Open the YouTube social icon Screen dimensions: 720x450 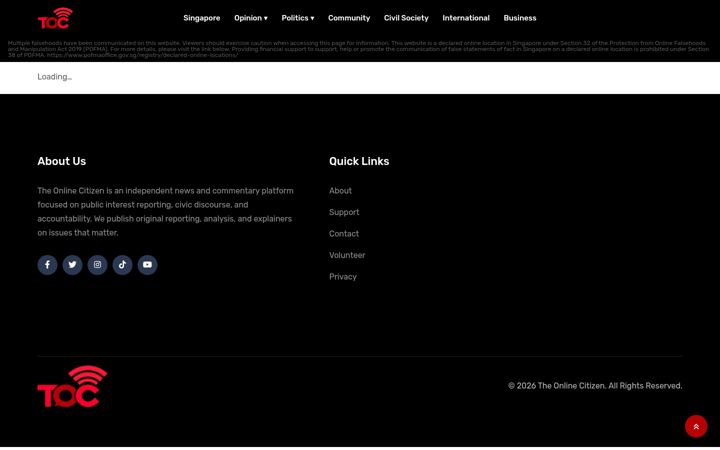pyautogui.click(x=147, y=264)
